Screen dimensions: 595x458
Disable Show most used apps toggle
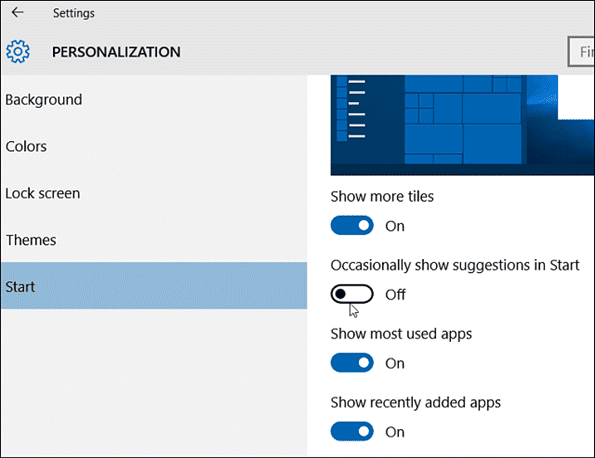coord(352,363)
